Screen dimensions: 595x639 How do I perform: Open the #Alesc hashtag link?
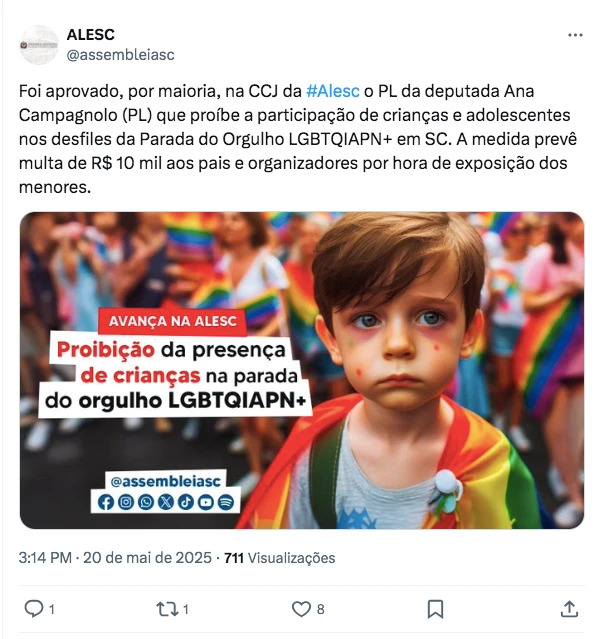(x=333, y=91)
